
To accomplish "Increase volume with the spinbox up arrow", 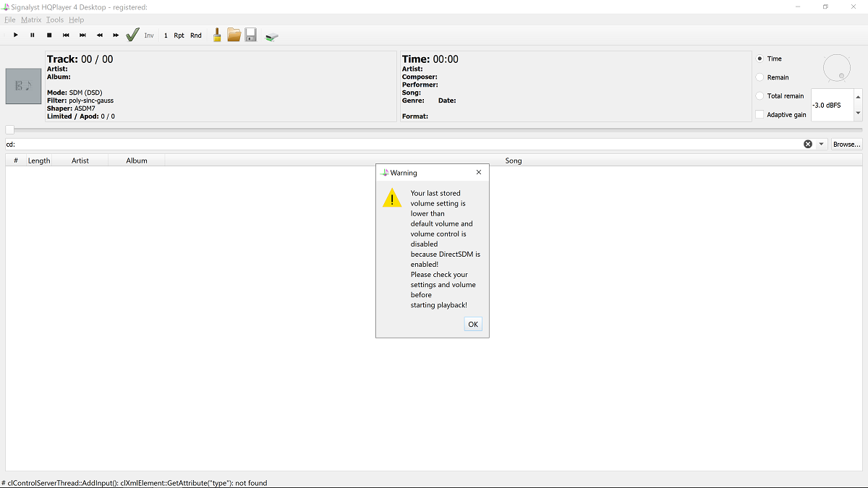I will [x=858, y=97].
